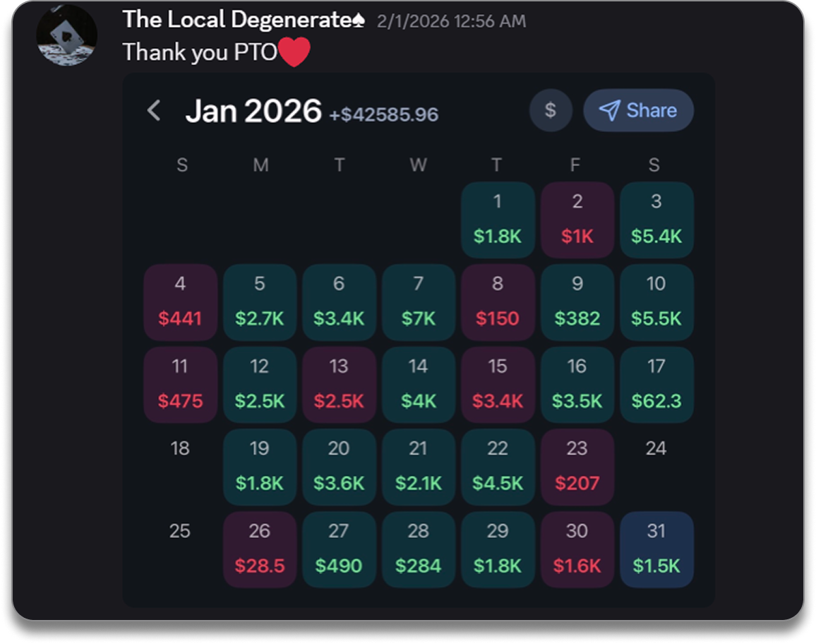Click The Local Degenerate username
Screen dimensions: 816x644
[x=244, y=20]
